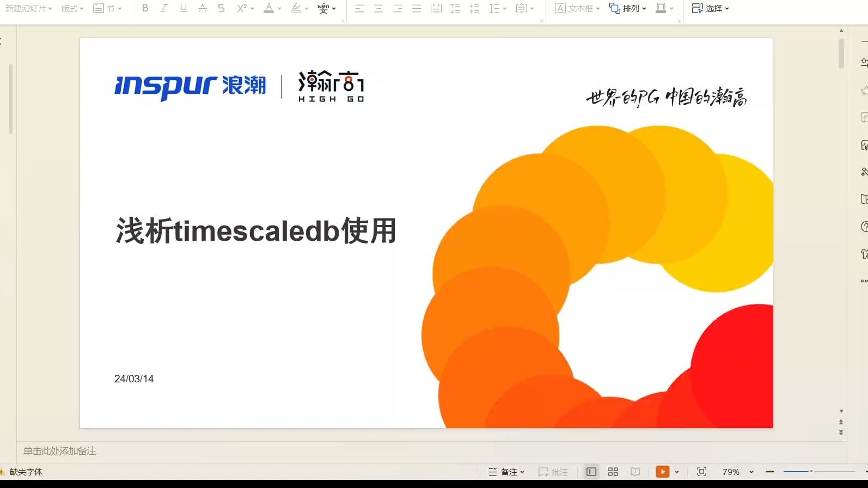
Task: Open the help question-mark sidebar icon
Action: coord(864,227)
